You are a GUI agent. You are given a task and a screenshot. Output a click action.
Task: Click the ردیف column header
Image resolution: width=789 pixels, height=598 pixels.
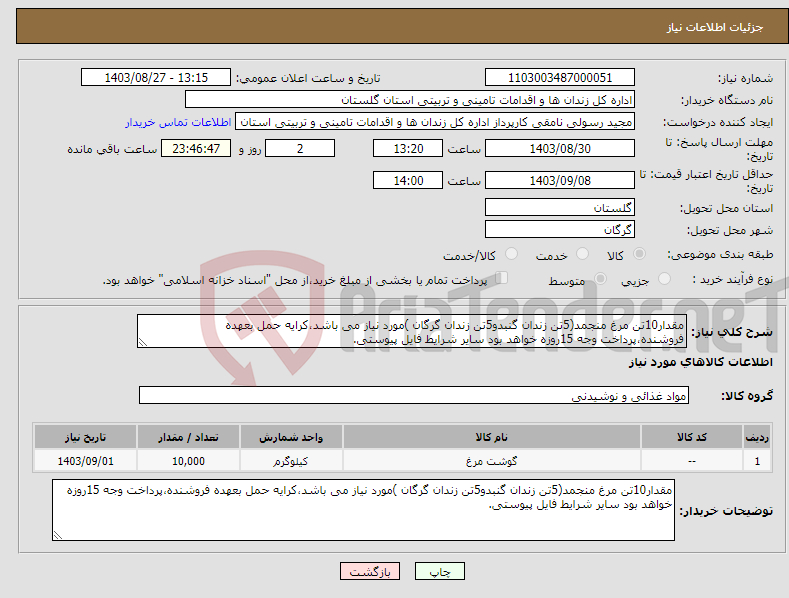[757, 437]
